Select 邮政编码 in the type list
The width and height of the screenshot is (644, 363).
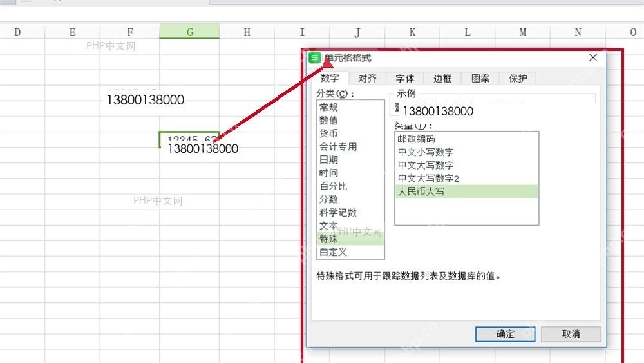(466, 139)
